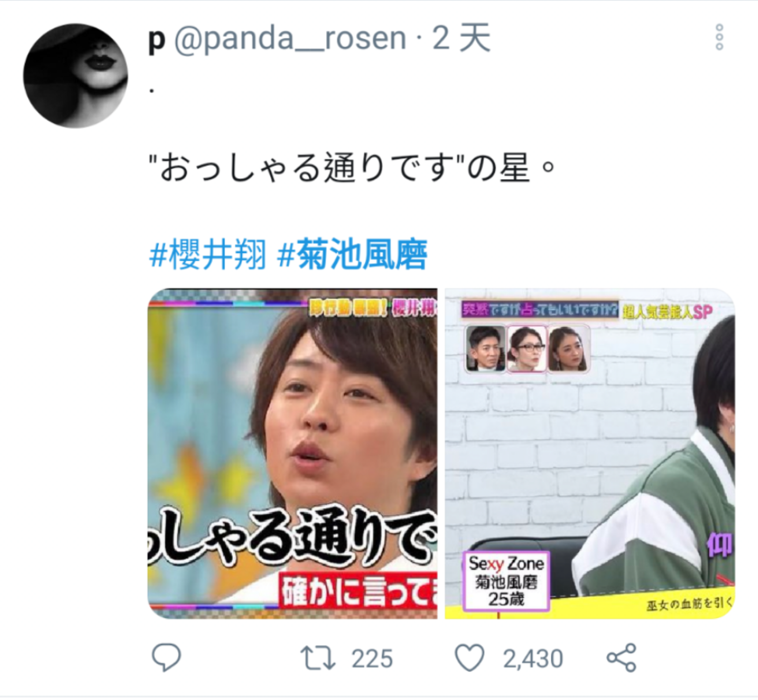Click the display name "p"

click(157, 40)
